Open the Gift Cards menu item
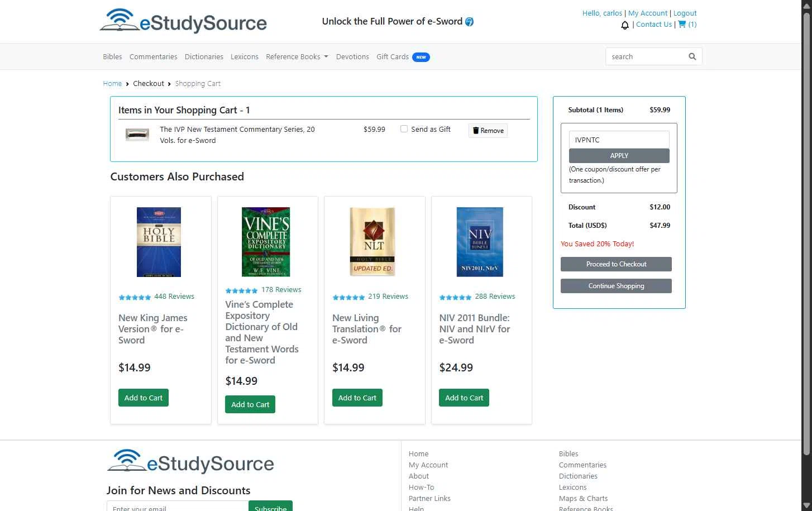The height and width of the screenshot is (511, 812). 393,57
